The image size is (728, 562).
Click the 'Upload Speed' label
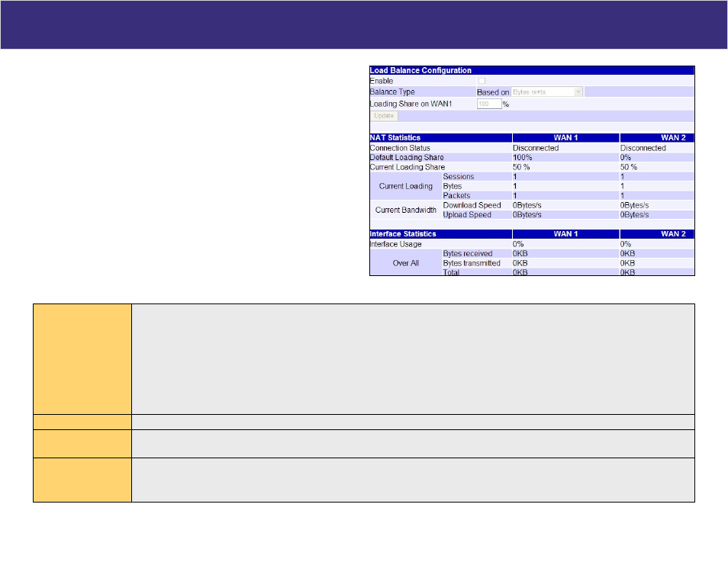coord(466,215)
